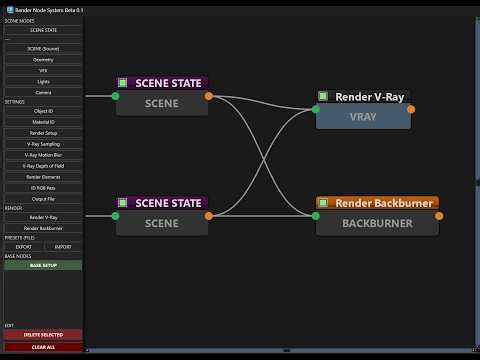Select the BACKBURNER node body
Viewport: 480px width, 360px height.
tap(377, 223)
